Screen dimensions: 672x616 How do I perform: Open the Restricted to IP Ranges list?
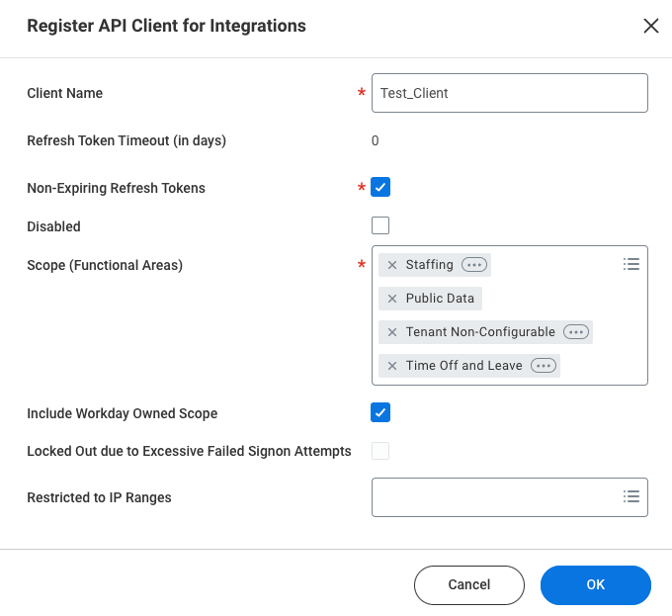631,496
